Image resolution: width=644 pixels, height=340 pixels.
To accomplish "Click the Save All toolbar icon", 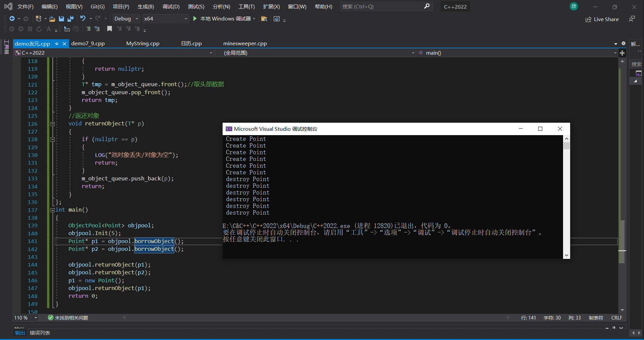I will [71, 19].
